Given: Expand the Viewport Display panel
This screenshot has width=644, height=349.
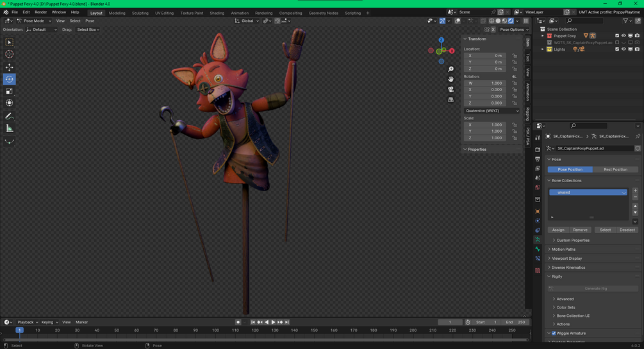Looking at the screenshot, I should coord(567,259).
